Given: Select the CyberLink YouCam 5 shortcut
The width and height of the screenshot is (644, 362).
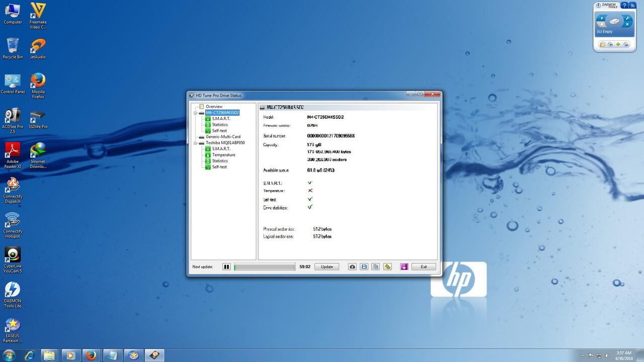Looking at the screenshot, I should 13,260.
